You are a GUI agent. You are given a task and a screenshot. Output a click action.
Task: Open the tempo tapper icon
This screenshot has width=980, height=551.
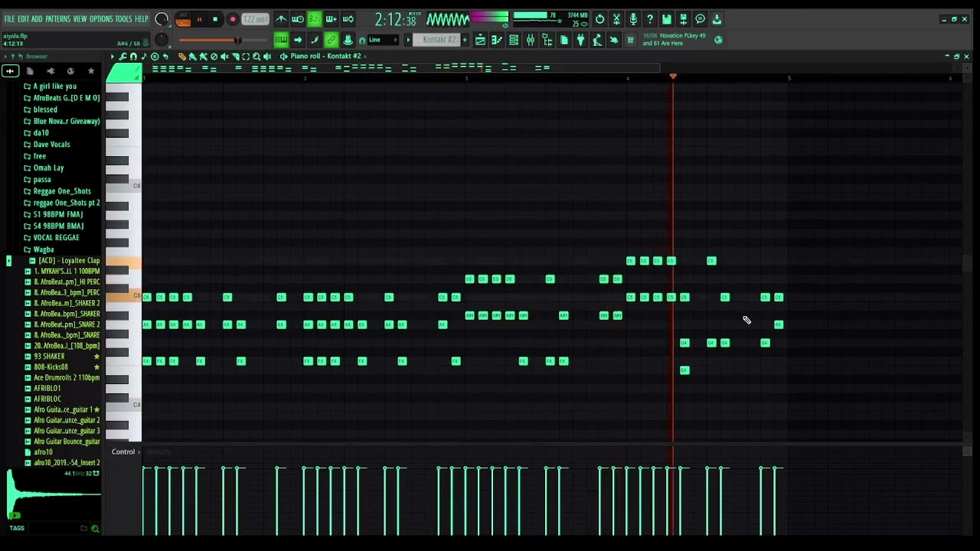[x=598, y=40]
